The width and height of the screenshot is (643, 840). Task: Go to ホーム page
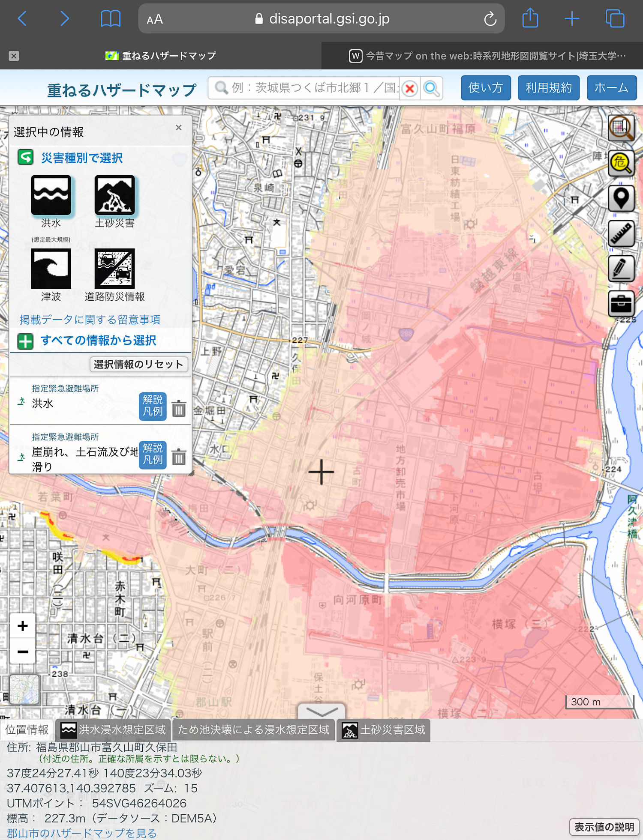point(612,88)
